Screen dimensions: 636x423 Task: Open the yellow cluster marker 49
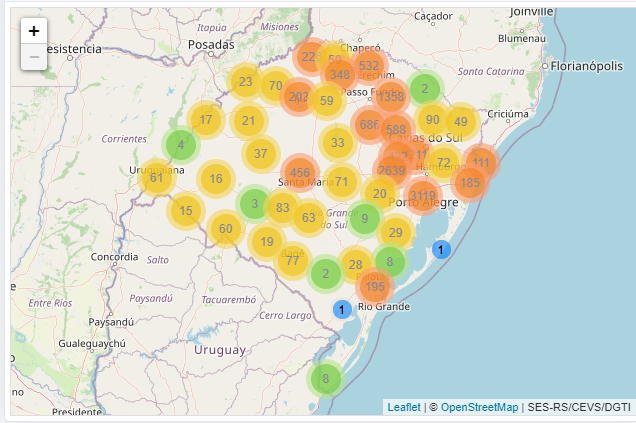pyautogui.click(x=461, y=121)
